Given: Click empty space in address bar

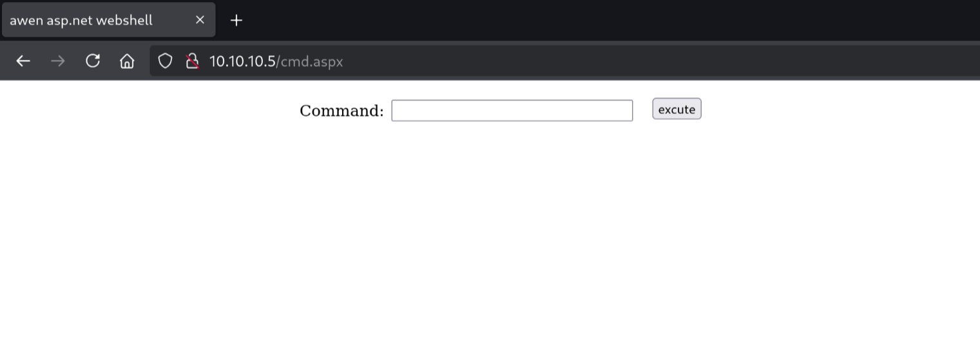Looking at the screenshot, I should point(644,61).
